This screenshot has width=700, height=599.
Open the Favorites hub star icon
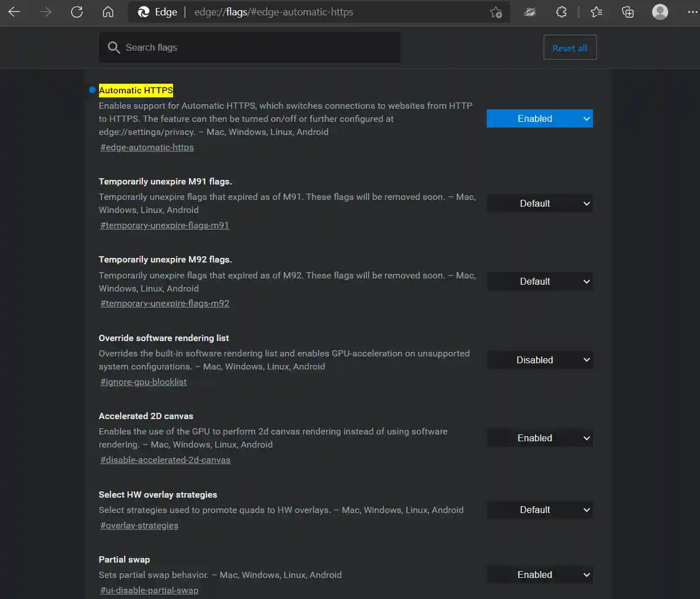point(596,11)
